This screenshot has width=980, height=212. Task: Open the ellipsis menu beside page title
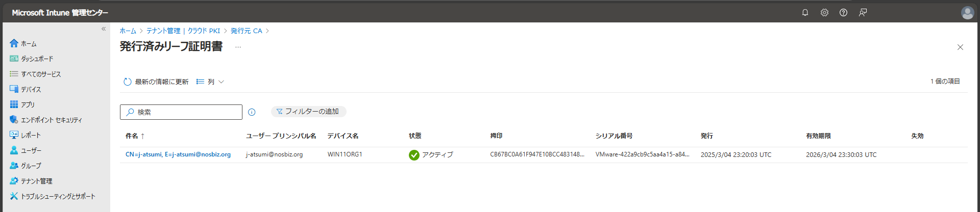tap(238, 47)
